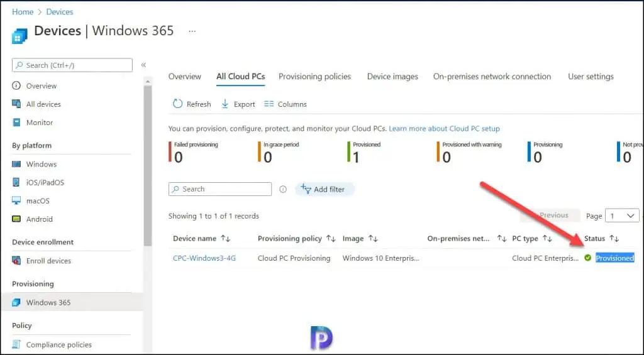Viewport: 644px width, 355px height.
Task: Click the Export download icon
Action: pyautogui.click(x=225, y=104)
